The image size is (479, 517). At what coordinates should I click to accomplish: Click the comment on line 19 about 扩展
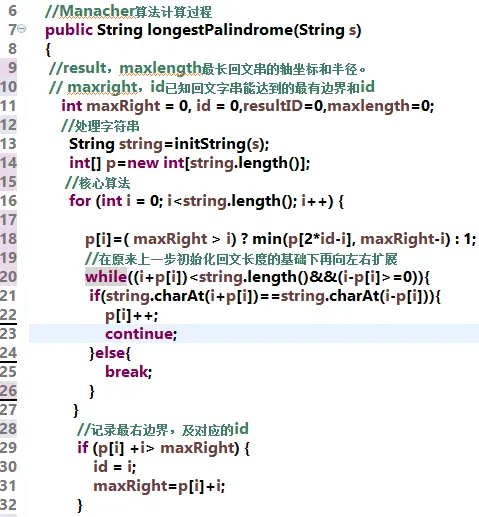click(x=241, y=259)
